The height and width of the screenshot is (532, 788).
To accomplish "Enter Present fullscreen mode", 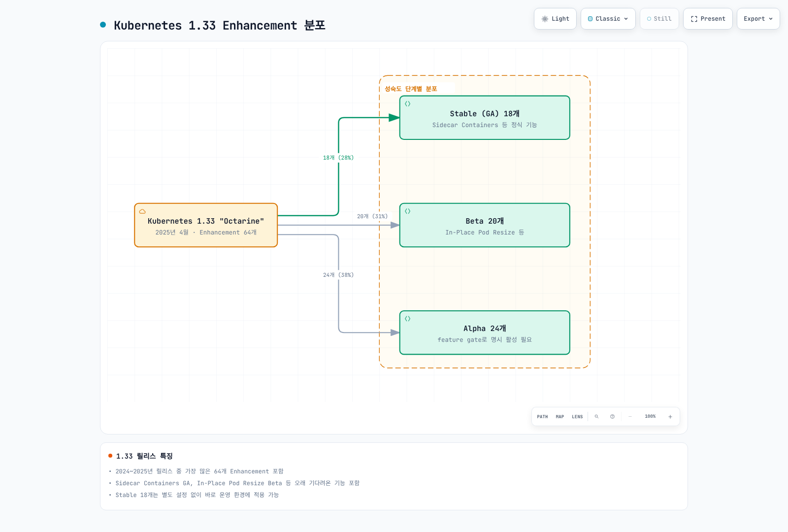I will pos(708,19).
